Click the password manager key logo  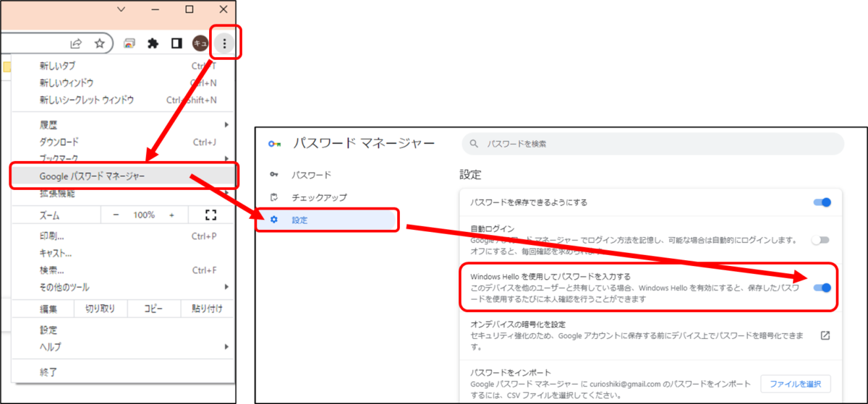273,144
